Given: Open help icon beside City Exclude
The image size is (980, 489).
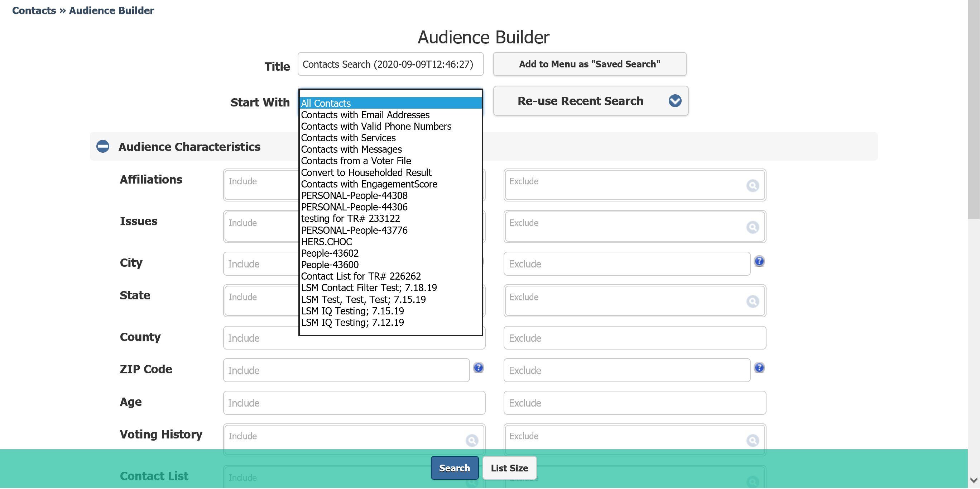Looking at the screenshot, I should click(759, 261).
